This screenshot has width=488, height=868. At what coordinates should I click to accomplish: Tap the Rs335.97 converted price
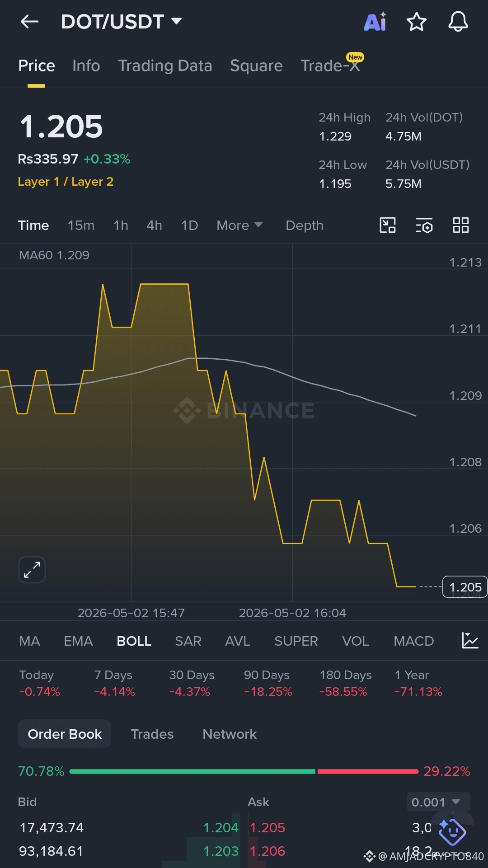click(x=48, y=159)
